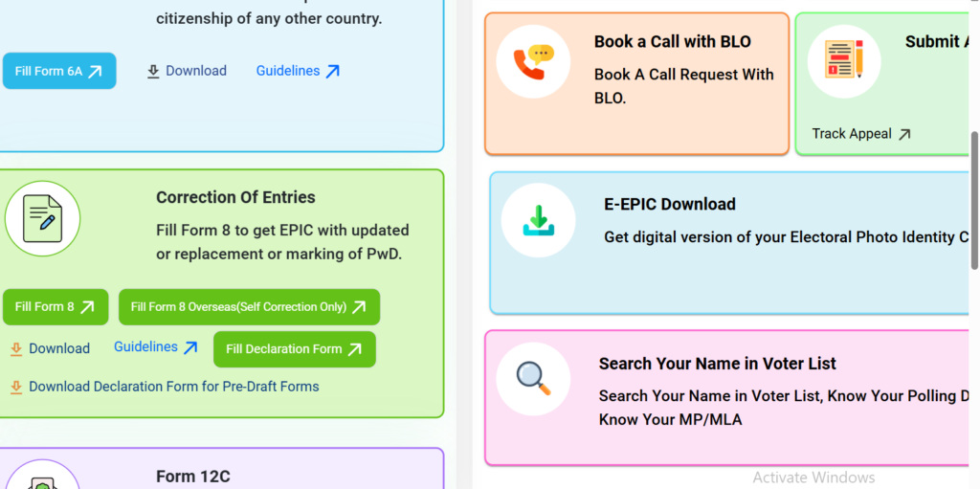Select Search Your Name in Voter List
The width and height of the screenshot is (980, 489).
[x=717, y=364]
